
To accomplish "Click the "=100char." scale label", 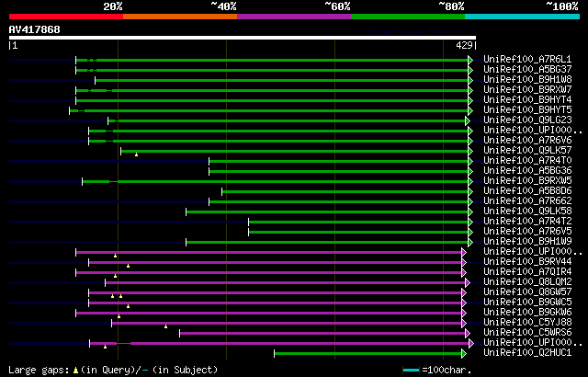I will pyautogui.click(x=447, y=371).
